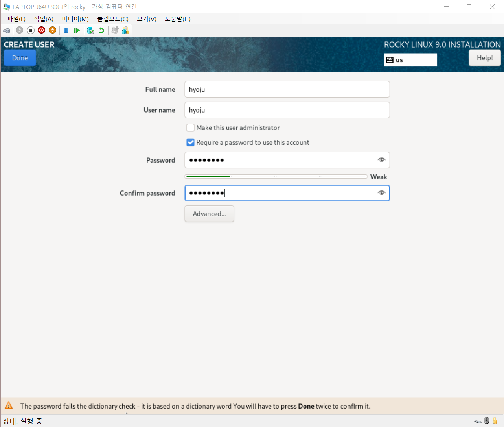Click in the Full name field
Viewport: 504px width, 427px height.
pyautogui.click(x=287, y=89)
